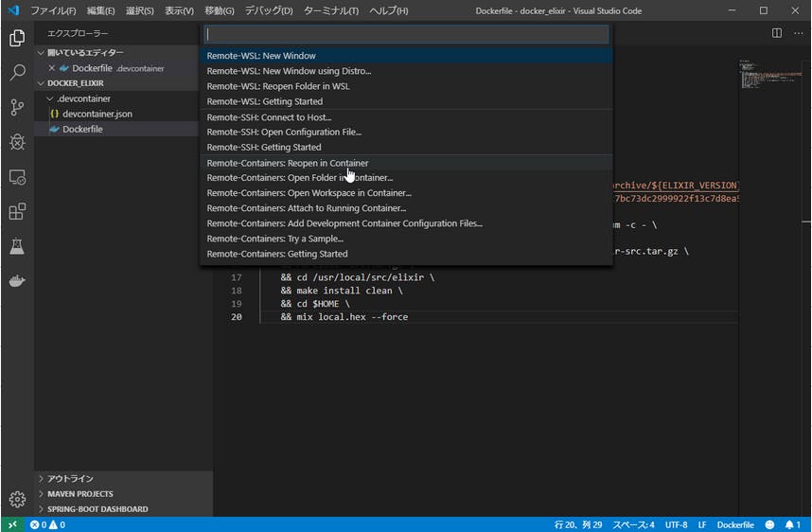Open notifications bell in status bar

tap(792, 524)
